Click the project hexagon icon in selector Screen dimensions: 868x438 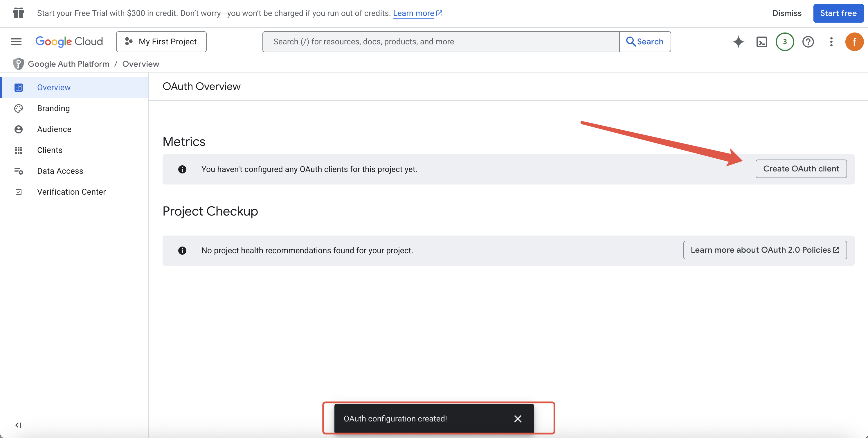pyautogui.click(x=128, y=41)
